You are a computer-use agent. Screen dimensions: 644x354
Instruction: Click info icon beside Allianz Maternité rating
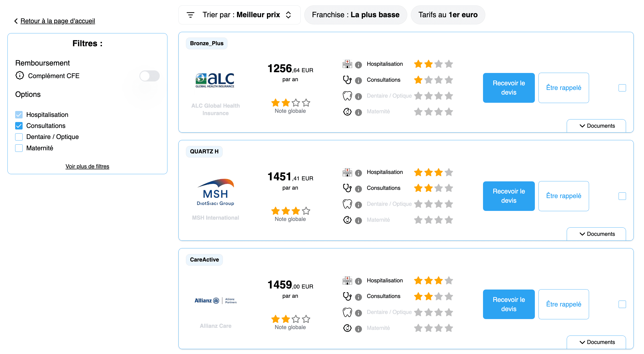tap(358, 329)
